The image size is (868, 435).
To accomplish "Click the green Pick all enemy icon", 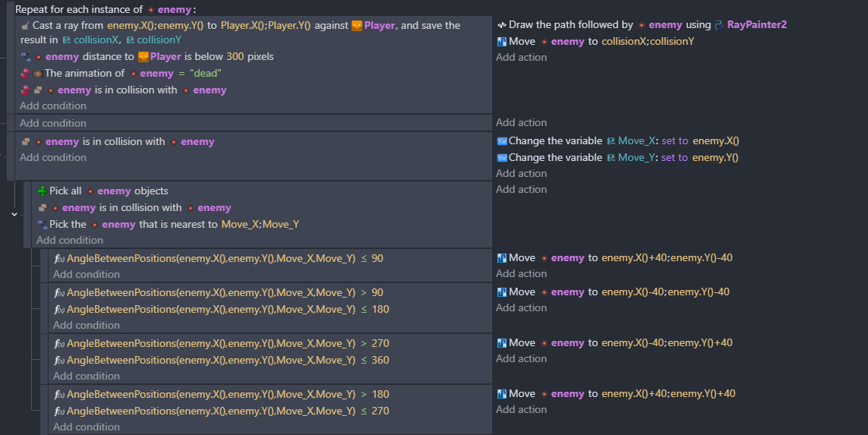I will pyautogui.click(x=42, y=191).
